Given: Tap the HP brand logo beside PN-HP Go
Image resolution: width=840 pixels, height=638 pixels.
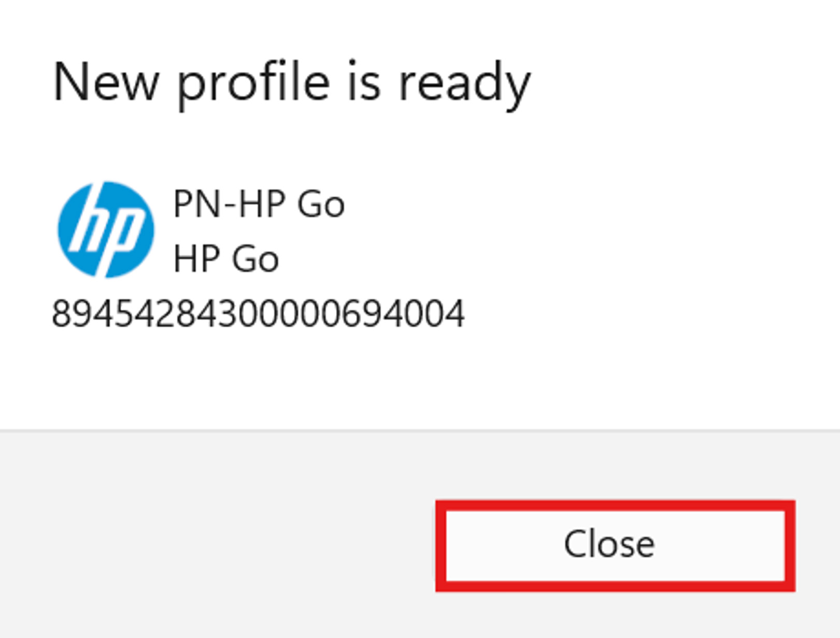Looking at the screenshot, I should click(106, 229).
